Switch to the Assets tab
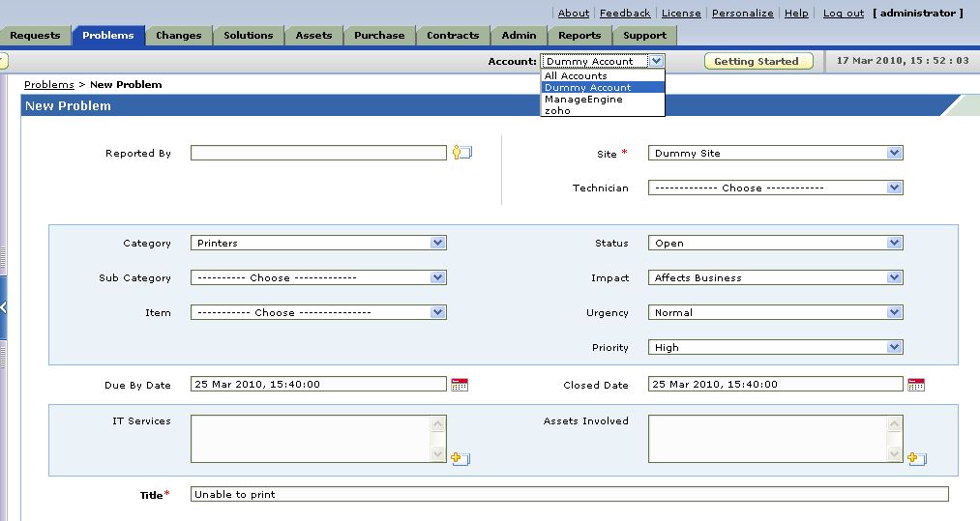 tap(313, 36)
